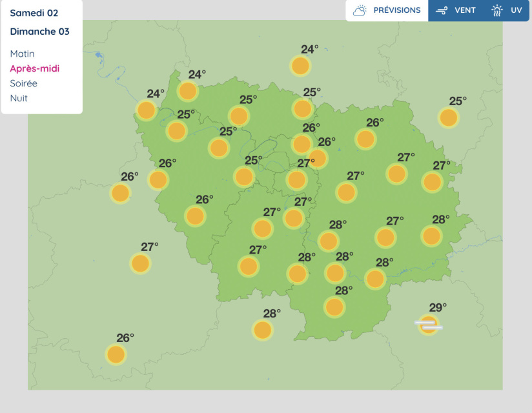
Task: Select the Samedi 02 tab
Action: 33,12
